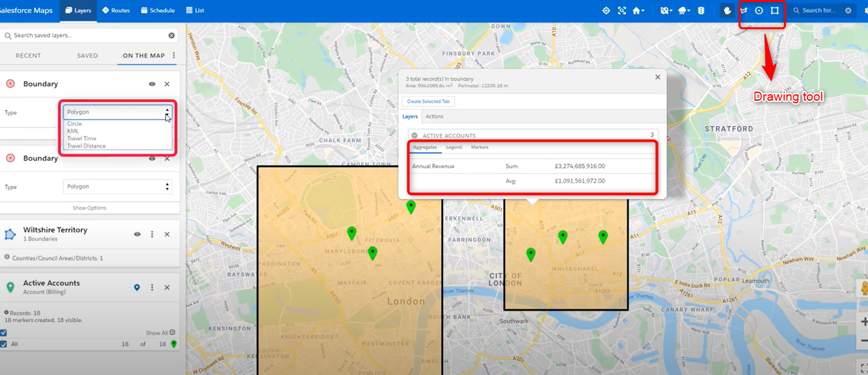Toggle visibility of Wiltshire Territory
Screen dimensions: 868x375
(x=137, y=234)
